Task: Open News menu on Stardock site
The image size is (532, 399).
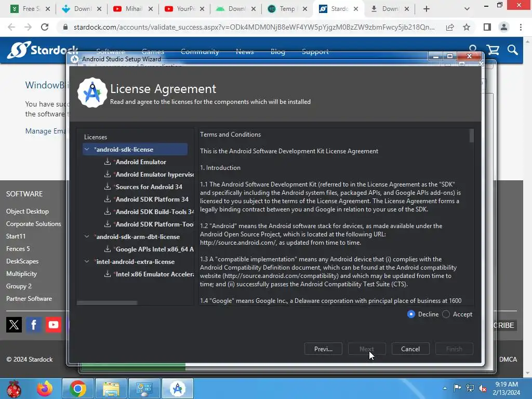Action: [x=245, y=51]
